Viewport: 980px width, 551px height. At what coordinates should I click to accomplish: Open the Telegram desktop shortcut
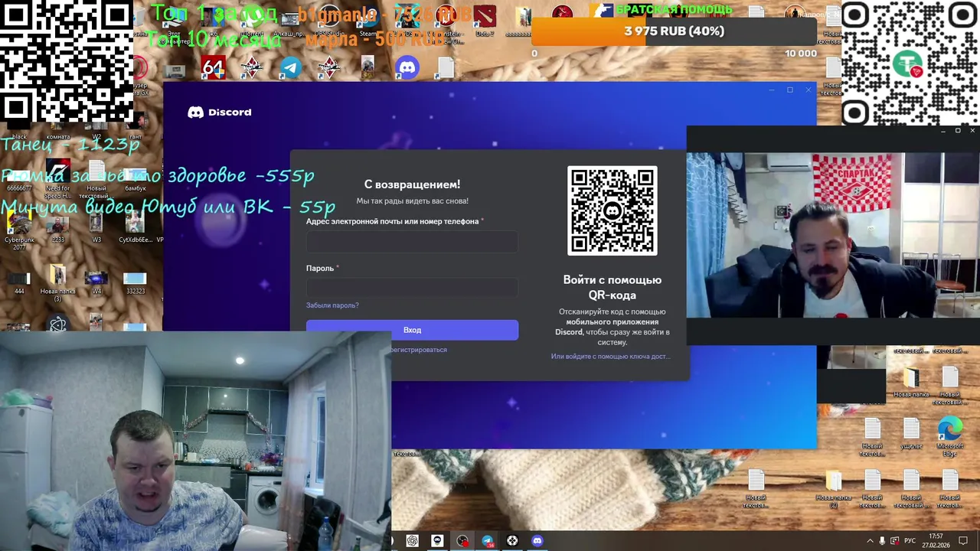291,68
